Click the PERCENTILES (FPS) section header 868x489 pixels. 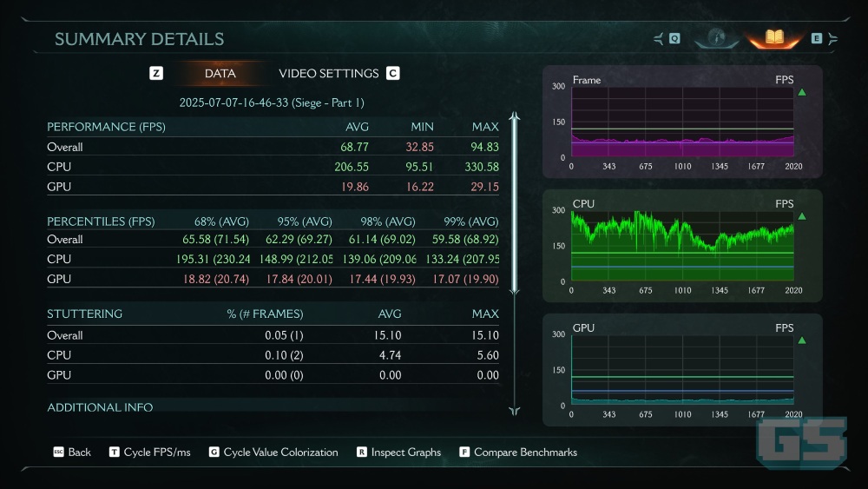(x=101, y=221)
